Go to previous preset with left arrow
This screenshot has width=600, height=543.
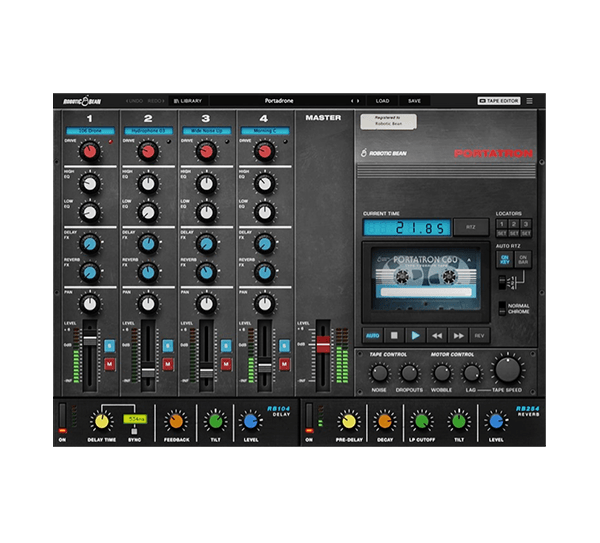coord(352,101)
